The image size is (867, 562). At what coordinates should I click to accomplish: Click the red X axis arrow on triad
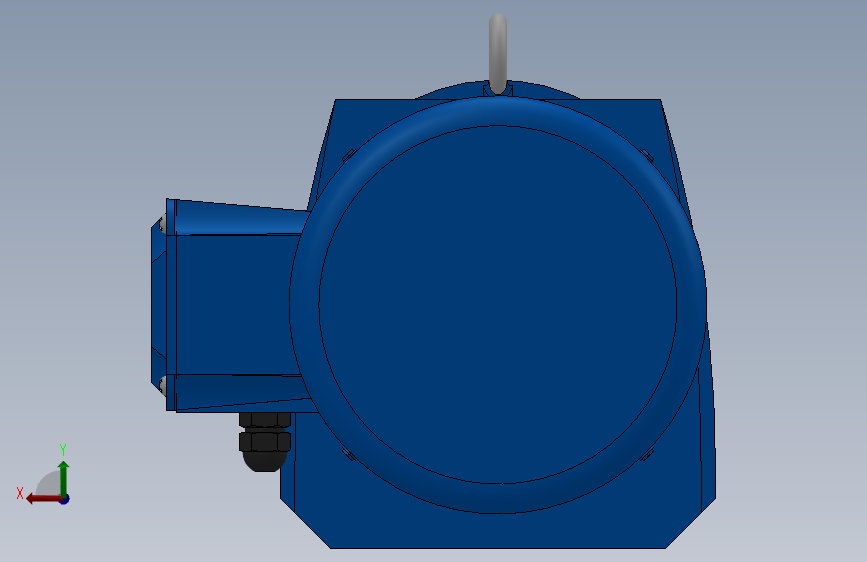tap(43, 499)
